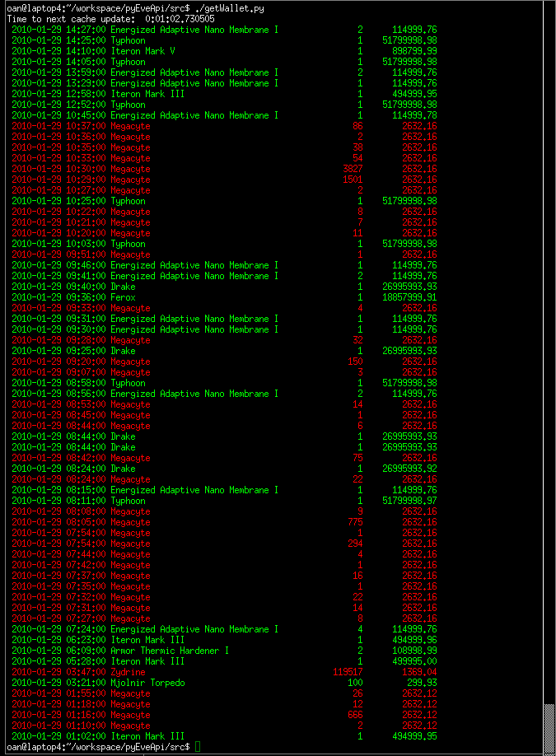Click the timestamp 2010-01-29 14:27:00
Image resolution: width=556 pixels, height=756 pixels.
click(x=58, y=30)
